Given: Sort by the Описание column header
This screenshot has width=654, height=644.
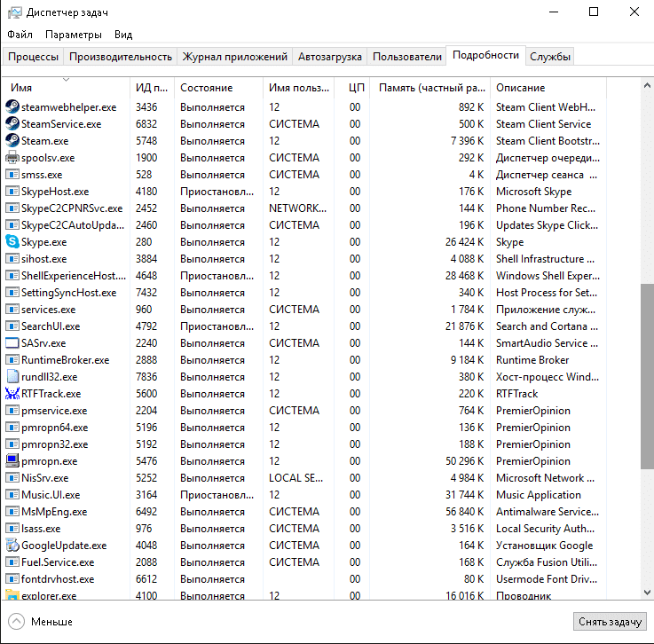Looking at the screenshot, I should click(x=548, y=88).
